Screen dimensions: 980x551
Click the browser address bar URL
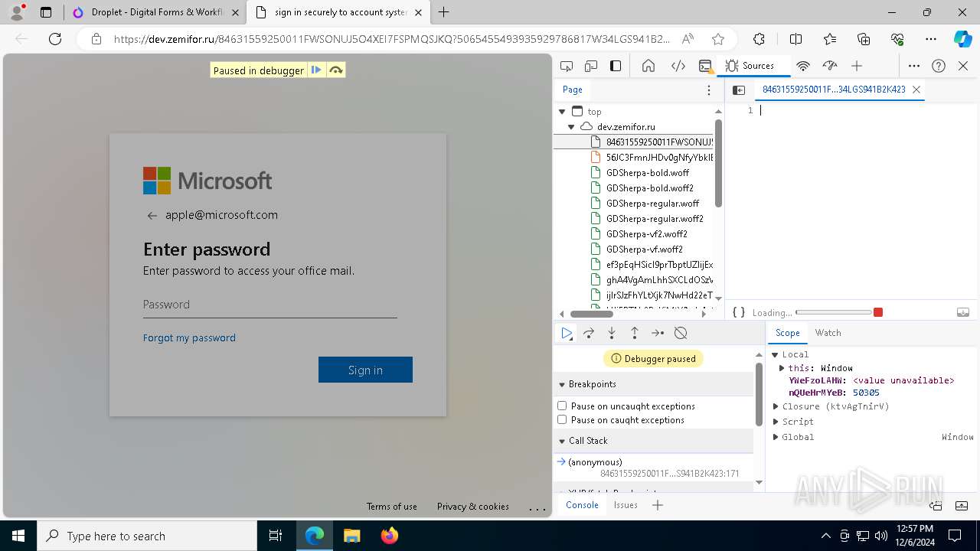click(392, 39)
